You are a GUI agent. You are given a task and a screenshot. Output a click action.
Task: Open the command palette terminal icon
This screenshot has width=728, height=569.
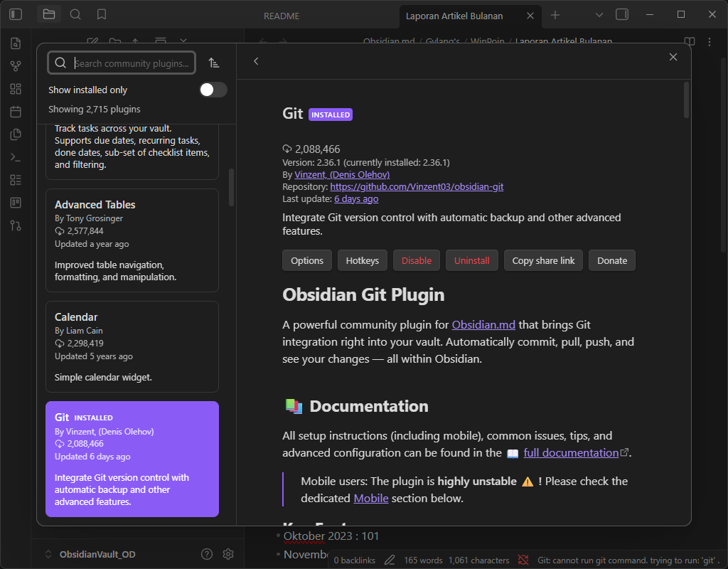(x=16, y=157)
